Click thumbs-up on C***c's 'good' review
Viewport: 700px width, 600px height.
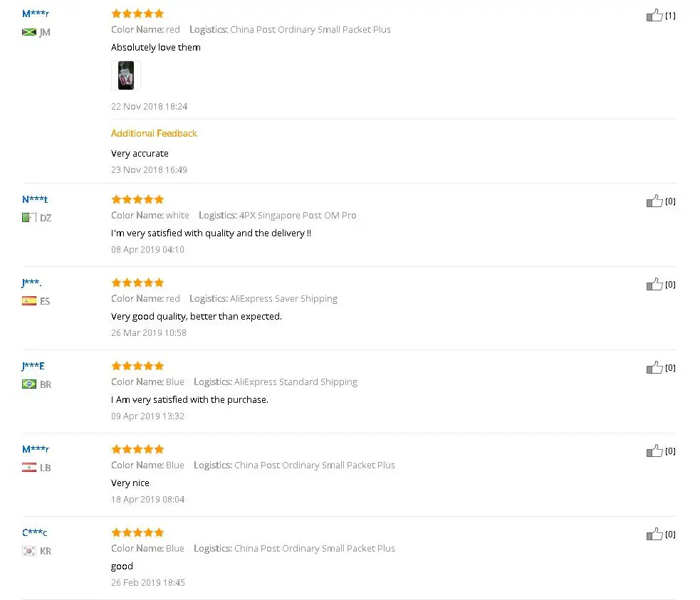654,534
